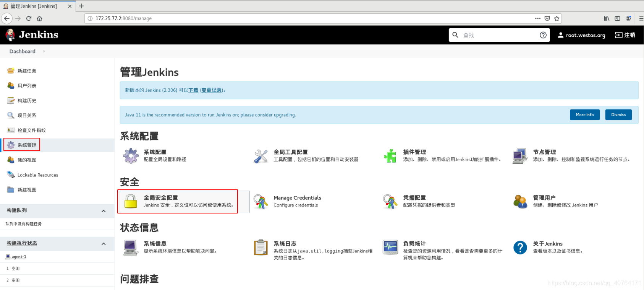Dismiss the Java 11 notice

(618, 115)
